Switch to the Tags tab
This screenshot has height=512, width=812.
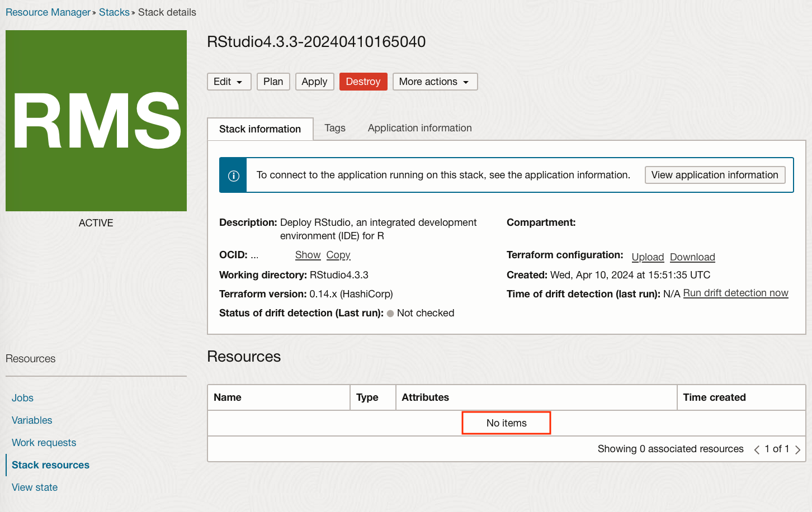(x=335, y=128)
